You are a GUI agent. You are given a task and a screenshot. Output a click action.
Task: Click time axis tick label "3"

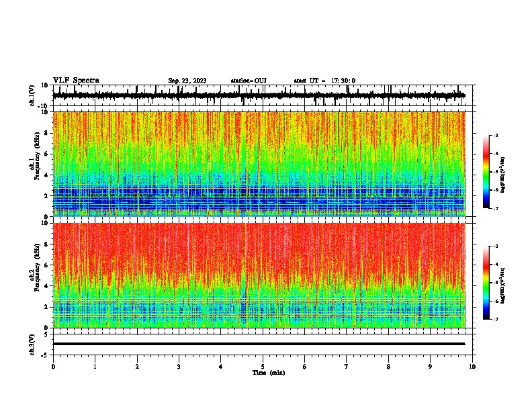coord(179,367)
